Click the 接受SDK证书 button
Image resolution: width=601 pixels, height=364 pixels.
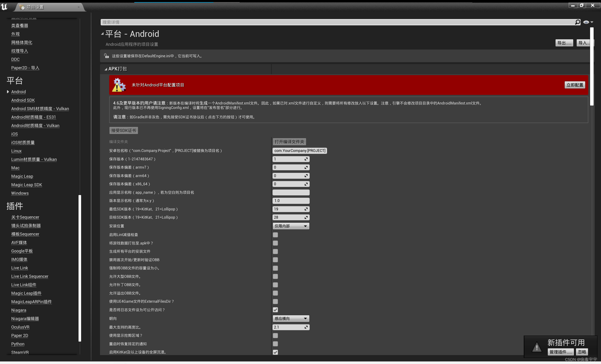pos(123,131)
